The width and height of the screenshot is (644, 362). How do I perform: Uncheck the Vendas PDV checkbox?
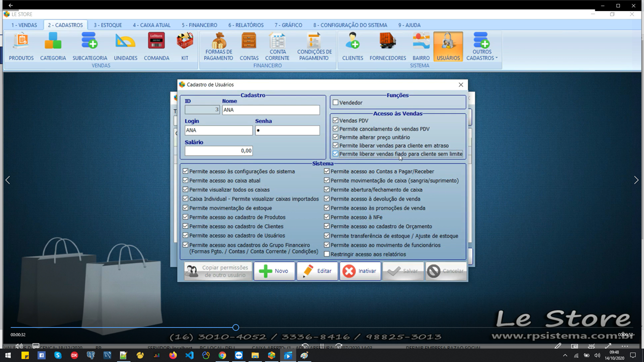click(x=336, y=121)
